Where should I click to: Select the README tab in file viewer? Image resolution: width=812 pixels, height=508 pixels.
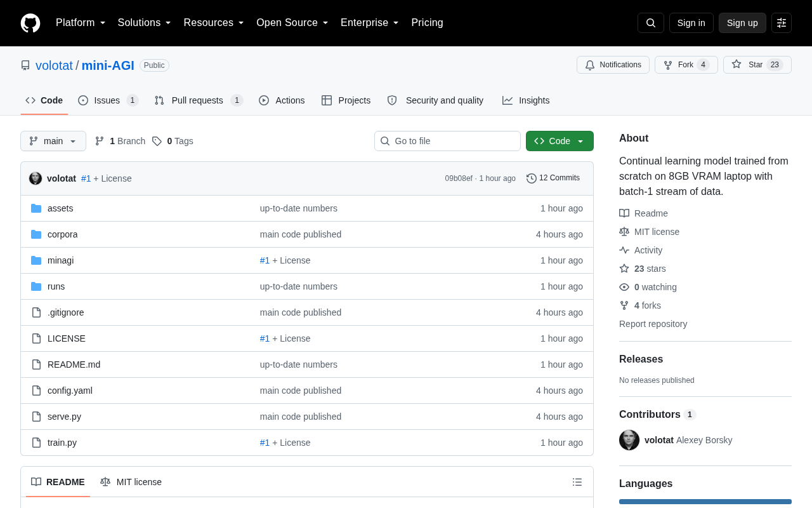pos(58,482)
